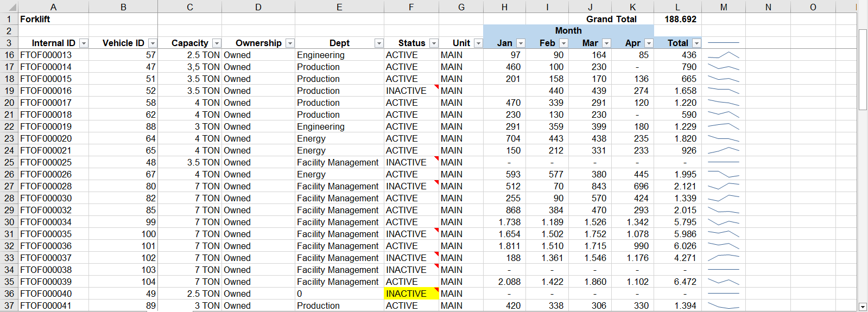
Task: Click the vertical scrollbar down arrow
Action: coord(863,307)
